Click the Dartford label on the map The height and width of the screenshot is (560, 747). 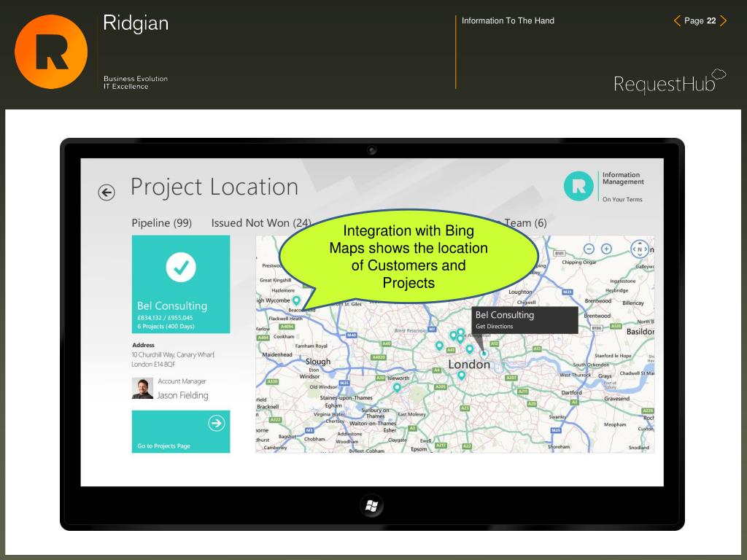coord(571,393)
